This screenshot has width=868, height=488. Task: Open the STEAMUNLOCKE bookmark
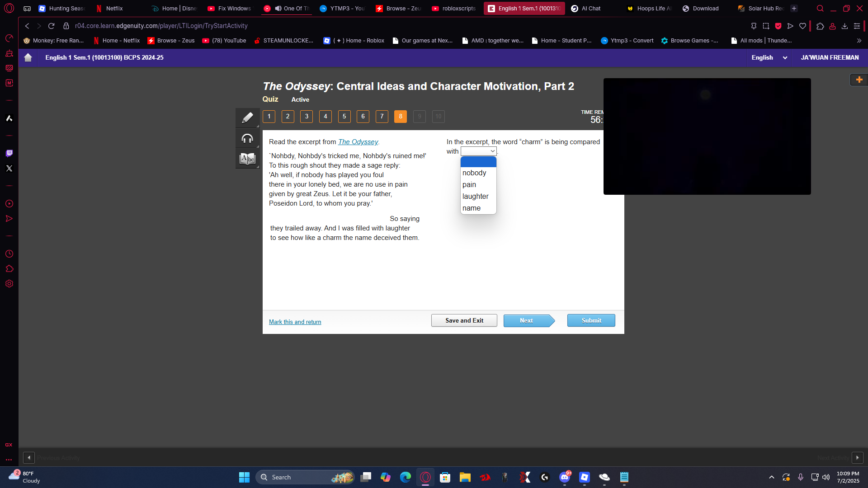pos(284,41)
